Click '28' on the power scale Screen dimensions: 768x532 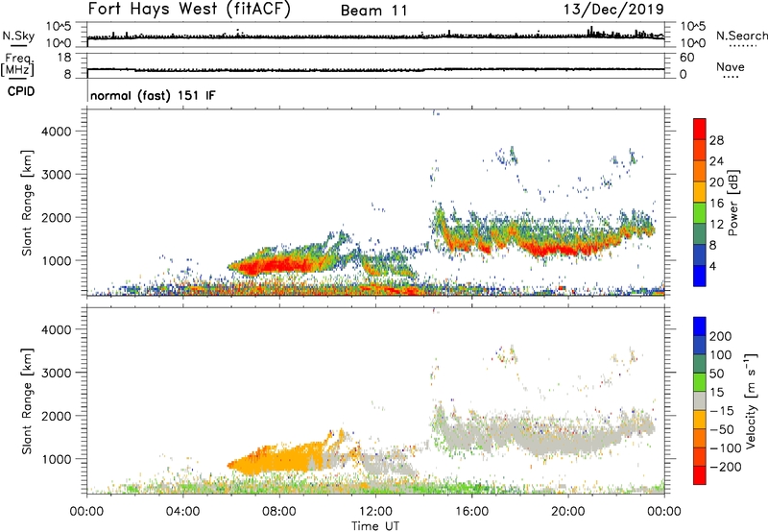(x=716, y=140)
